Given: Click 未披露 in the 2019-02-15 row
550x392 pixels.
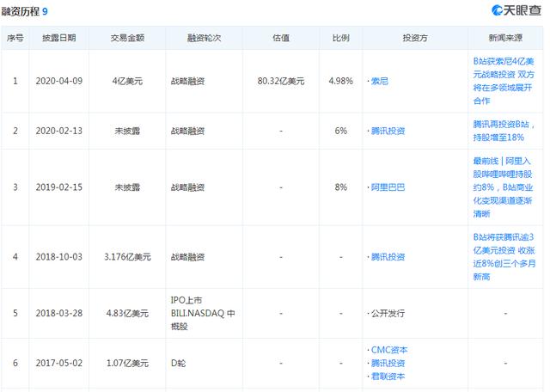Looking at the screenshot, I should click(x=127, y=187).
